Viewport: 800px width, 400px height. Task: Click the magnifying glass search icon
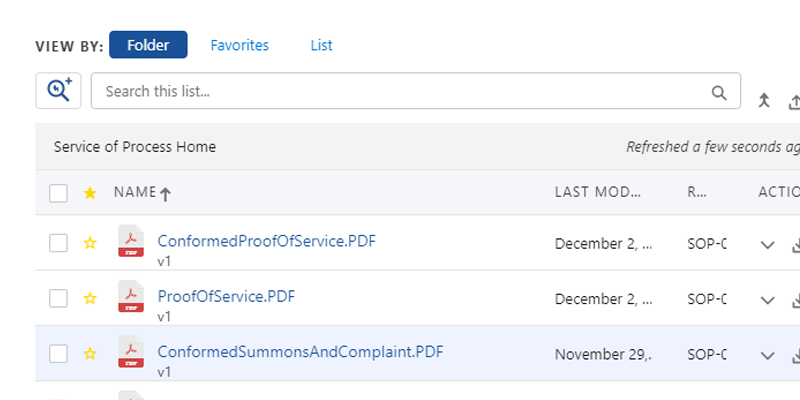pos(719,92)
